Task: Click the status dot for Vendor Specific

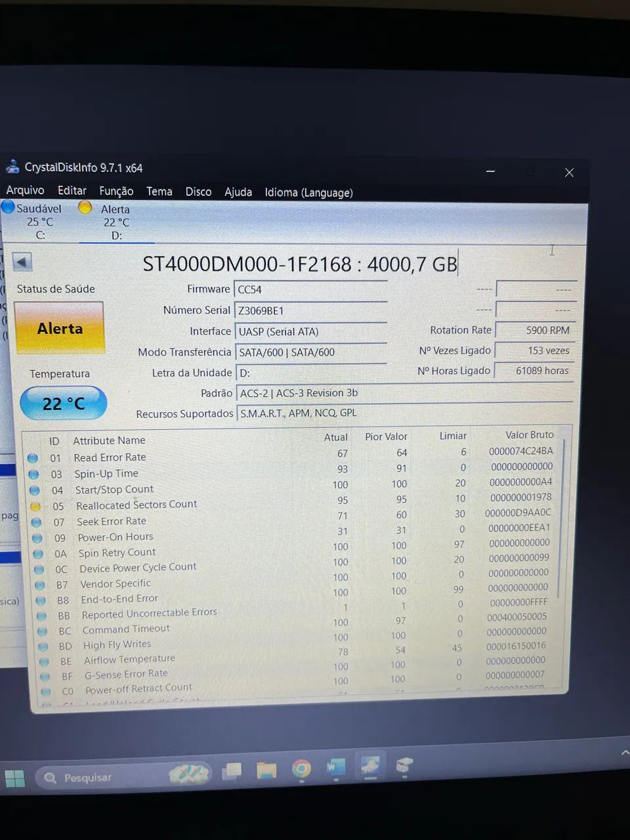Action: pos(40,585)
